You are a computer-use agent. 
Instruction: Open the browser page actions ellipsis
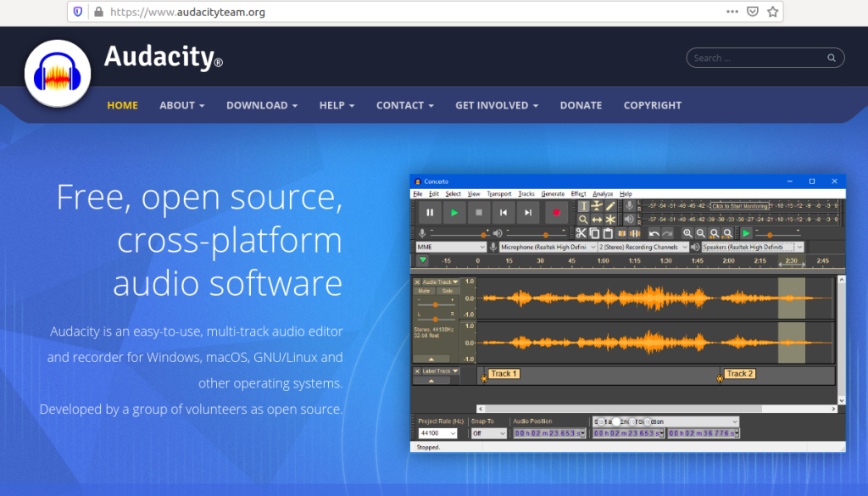[732, 12]
